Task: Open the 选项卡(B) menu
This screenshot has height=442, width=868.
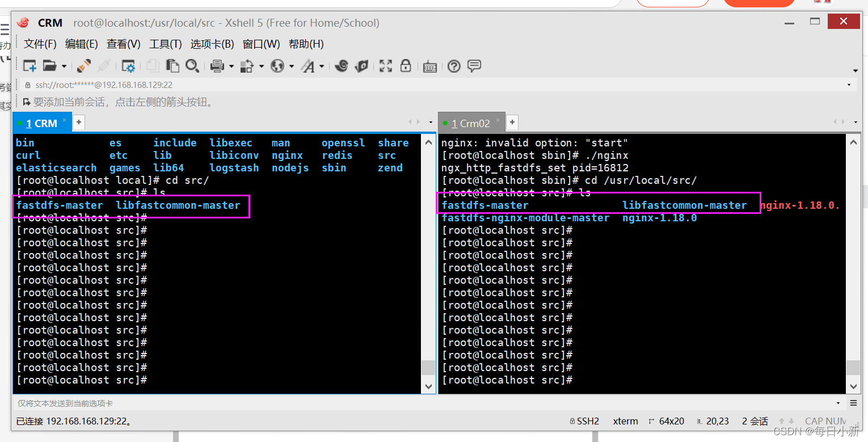Action: click(x=212, y=44)
